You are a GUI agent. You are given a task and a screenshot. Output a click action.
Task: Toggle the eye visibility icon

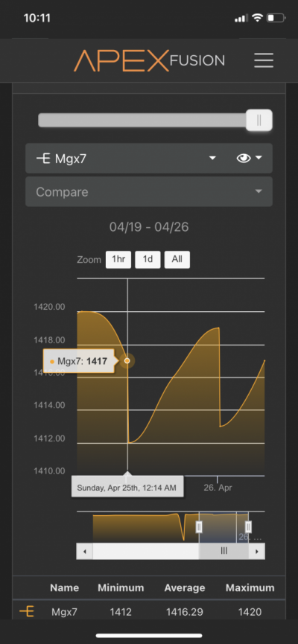click(244, 158)
